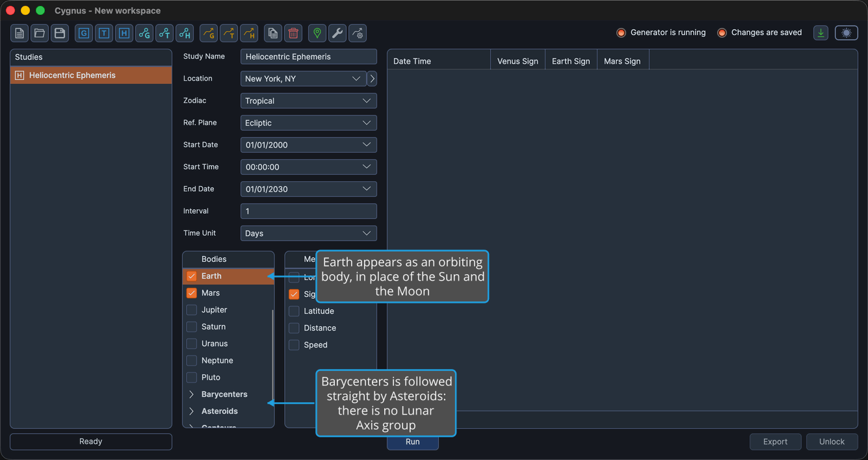
Task: Click the Run button
Action: [413, 442]
